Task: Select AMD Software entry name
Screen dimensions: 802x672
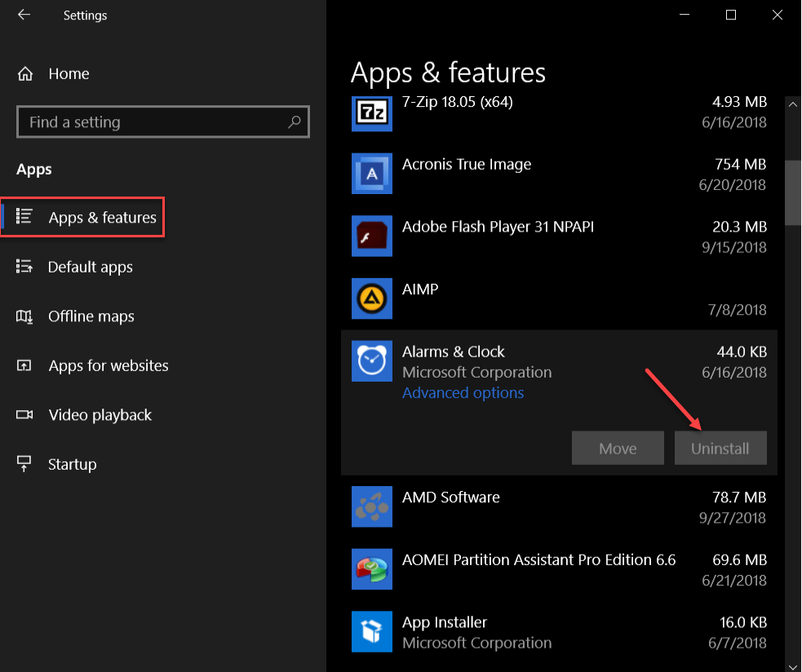Action: click(x=450, y=497)
